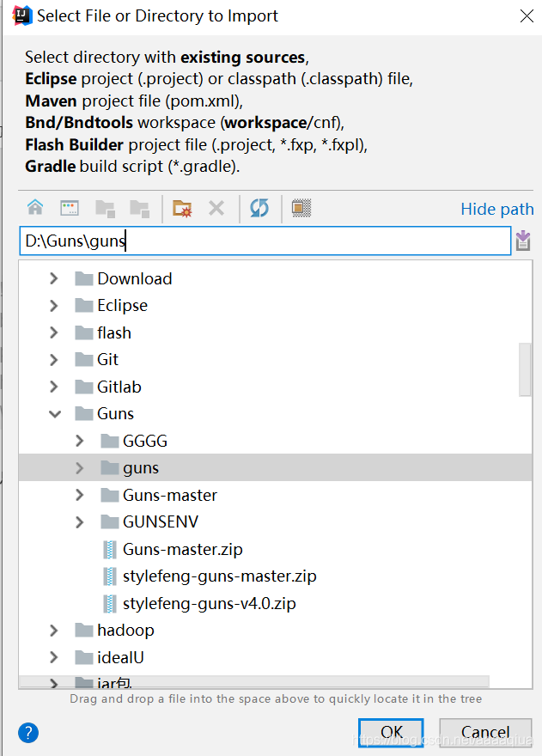Go to the Home directory icon

[x=35, y=208]
